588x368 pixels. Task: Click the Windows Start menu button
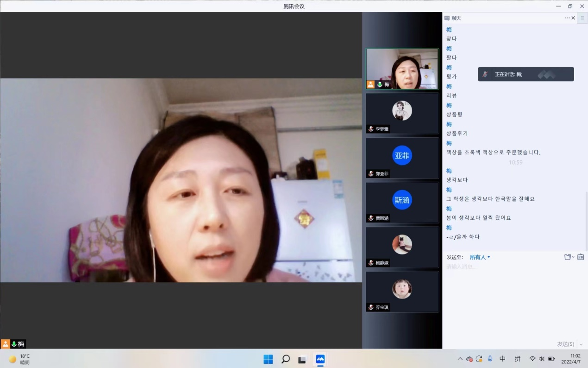tap(268, 359)
